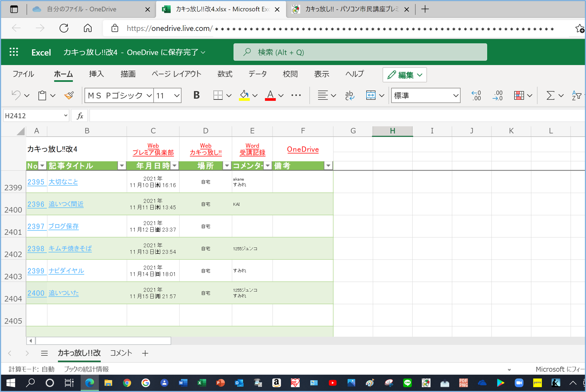Image resolution: width=586 pixels, height=392 pixels.
Task: Click the Merge and Center icon
Action: pos(371,95)
